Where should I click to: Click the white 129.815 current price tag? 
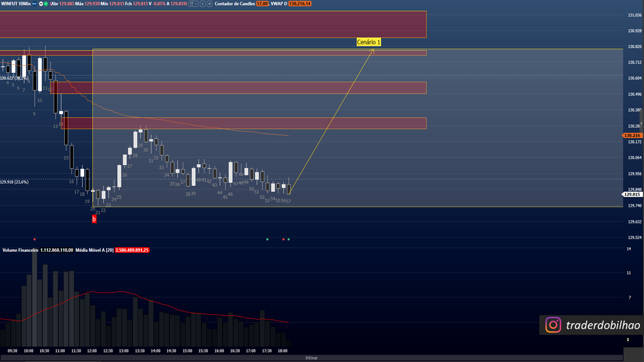632,195
